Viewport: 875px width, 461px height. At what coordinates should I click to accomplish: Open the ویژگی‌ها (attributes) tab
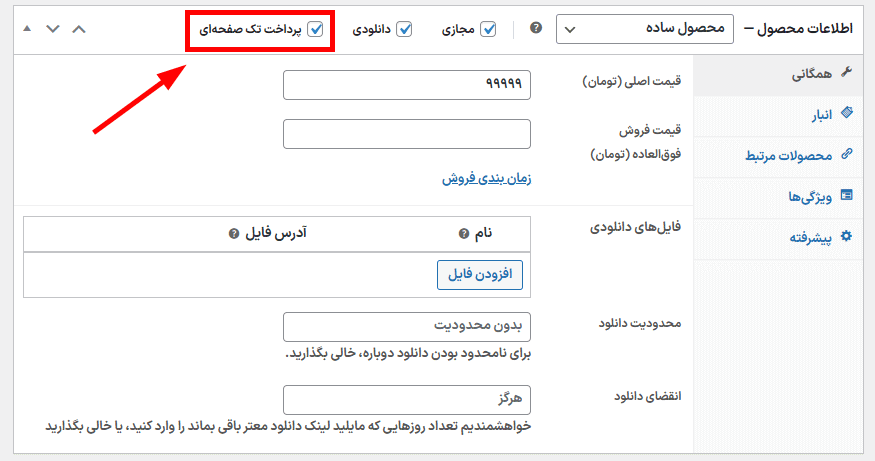click(x=811, y=196)
